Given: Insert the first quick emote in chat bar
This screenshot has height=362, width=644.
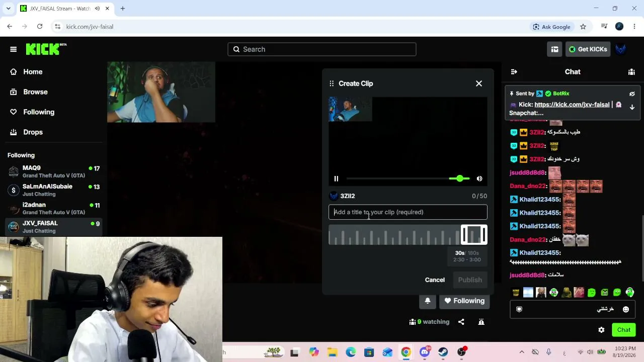Looking at the screenshot, I should pyautogui.click(x=516, y=293).
